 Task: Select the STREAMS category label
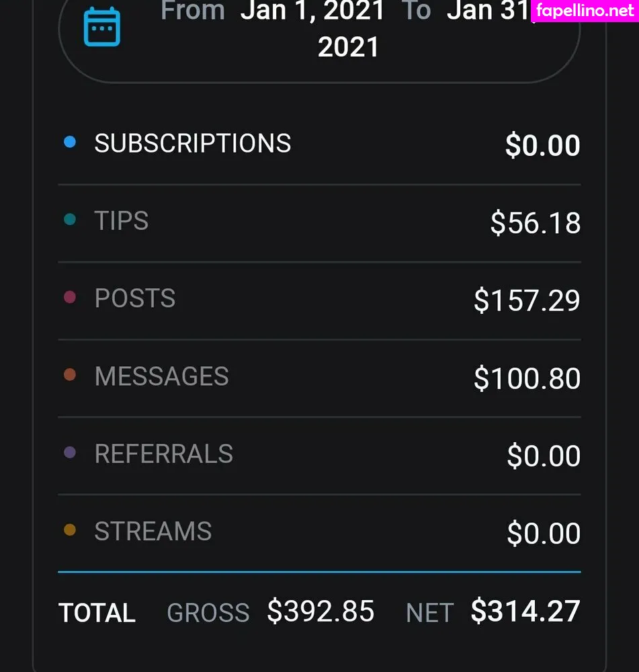tap(153, 532)
